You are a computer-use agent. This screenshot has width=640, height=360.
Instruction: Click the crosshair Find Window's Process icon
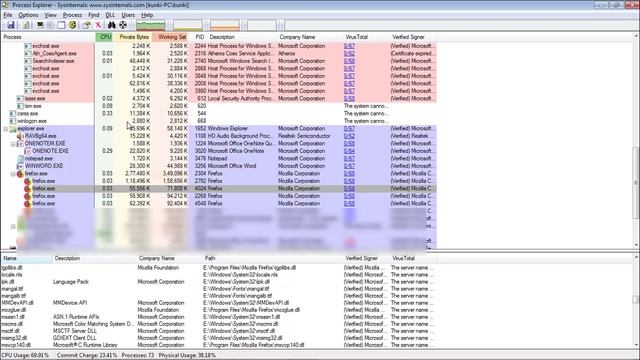[123, 25]
